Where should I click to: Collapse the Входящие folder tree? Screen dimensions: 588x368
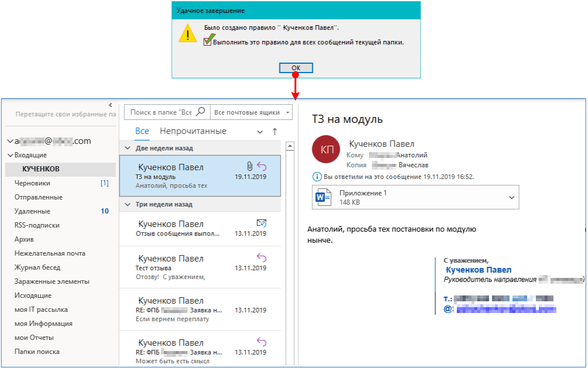click(10, 156)
